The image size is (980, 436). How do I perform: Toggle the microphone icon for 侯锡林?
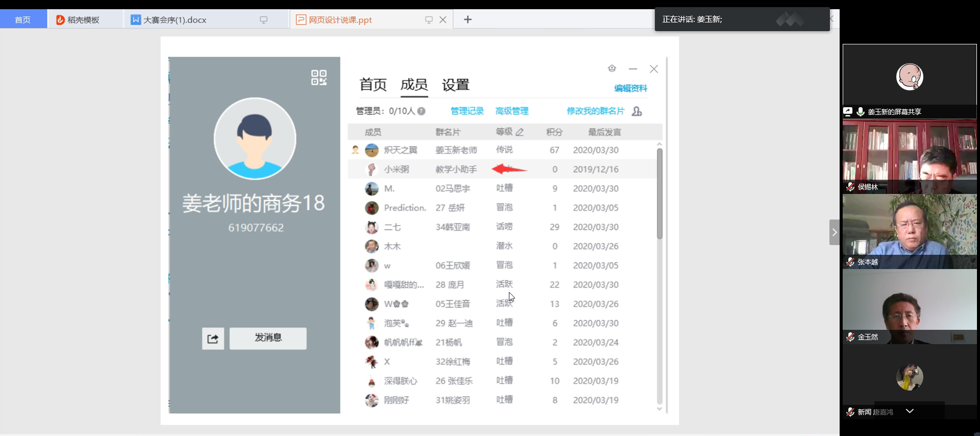[x=850, y=187]
